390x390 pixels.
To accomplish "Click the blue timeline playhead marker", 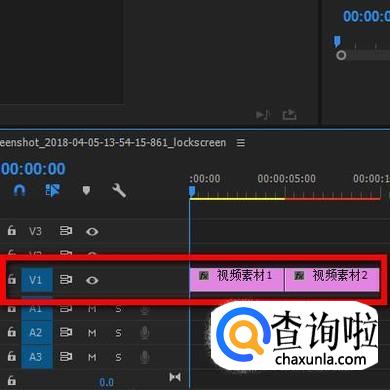I will (x=192, y=191).
